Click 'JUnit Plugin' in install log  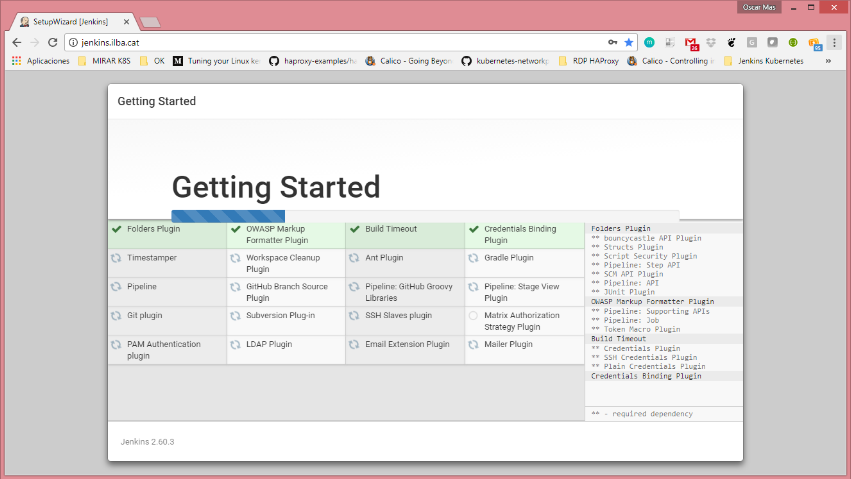tap(629, 292)
